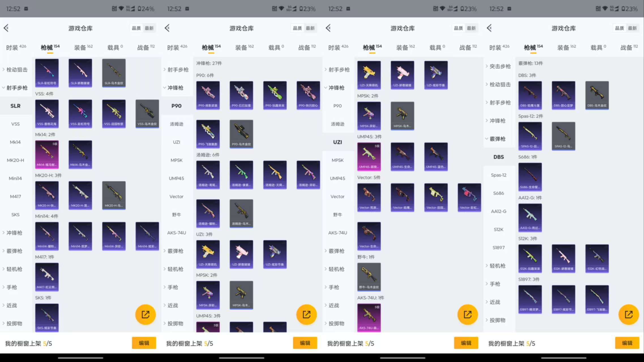View the Mk14 five-star skin thumbnail
Viewport: 644px width, 362px height.
(x=47, y=155)
